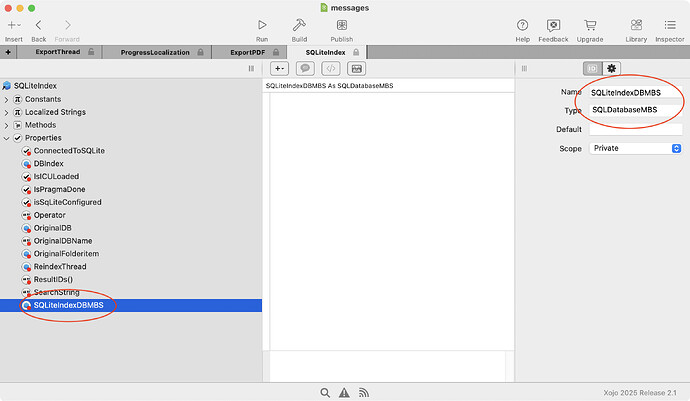Click the Default value field
Viewport: 690px width, 401px height.
635,129
